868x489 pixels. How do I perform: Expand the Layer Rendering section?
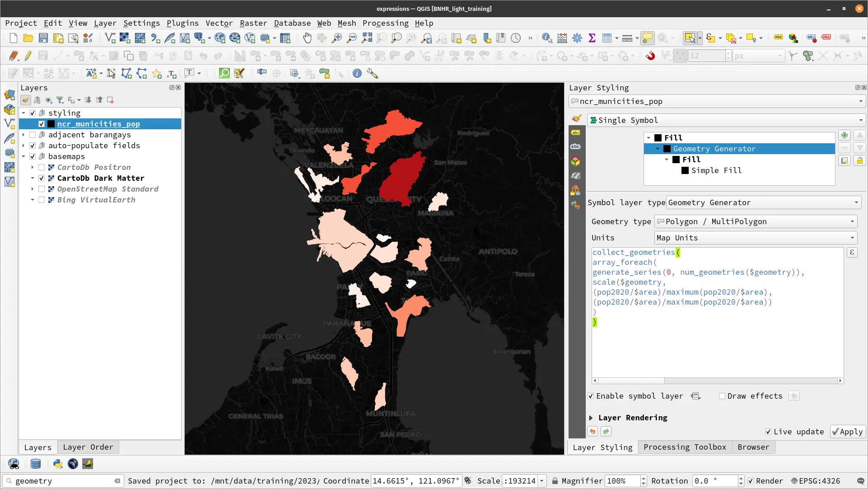[592, 418]
